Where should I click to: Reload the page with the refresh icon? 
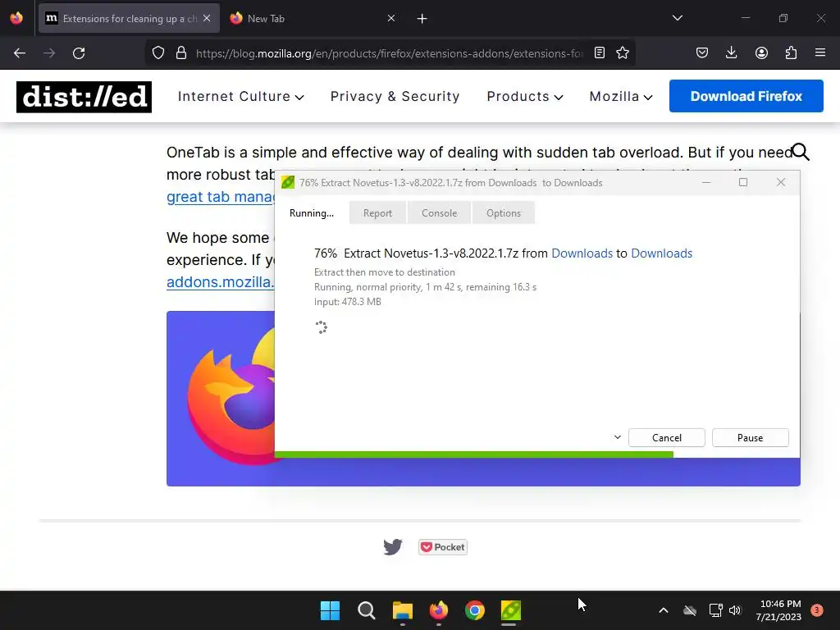79,53
